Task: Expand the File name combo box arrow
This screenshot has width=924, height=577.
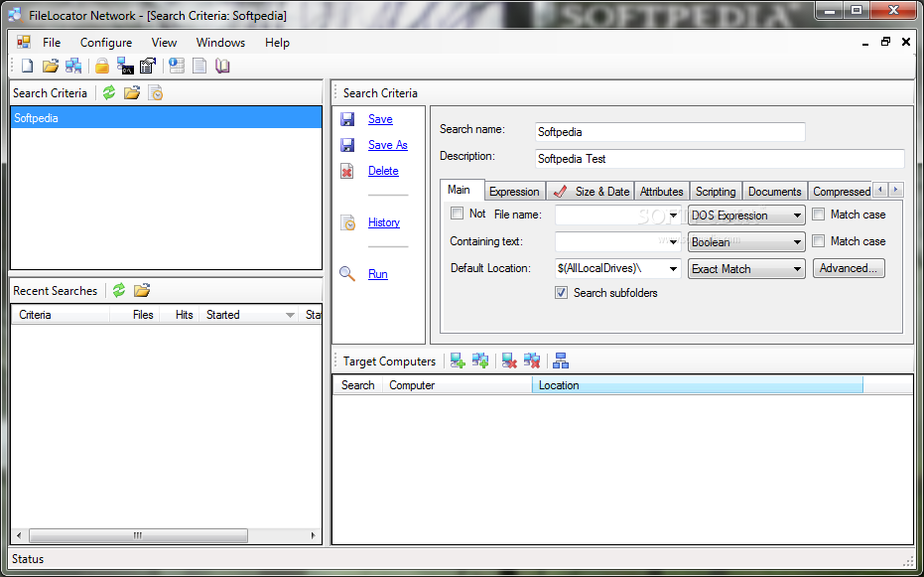Action: pyautogui.click(x=674, y=216)
